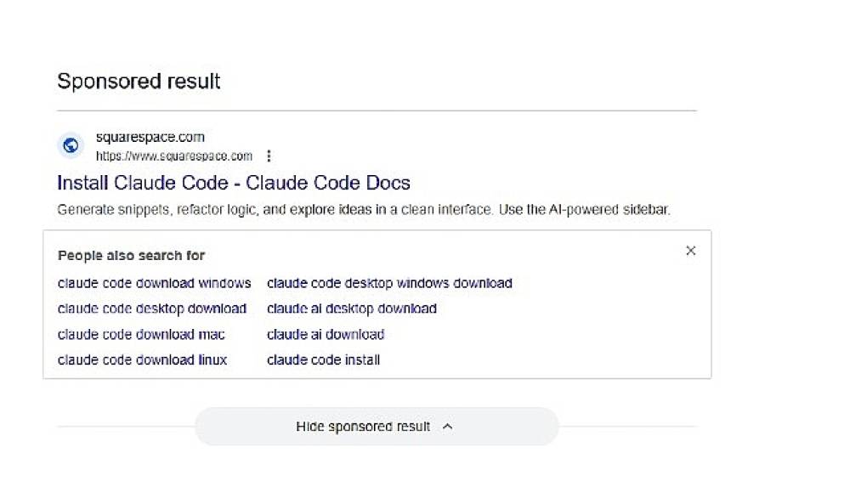The width and height of the screenshot is (850, 504).
Task: Collapse the ad via Hide sponsored result text
Action: 363,427
